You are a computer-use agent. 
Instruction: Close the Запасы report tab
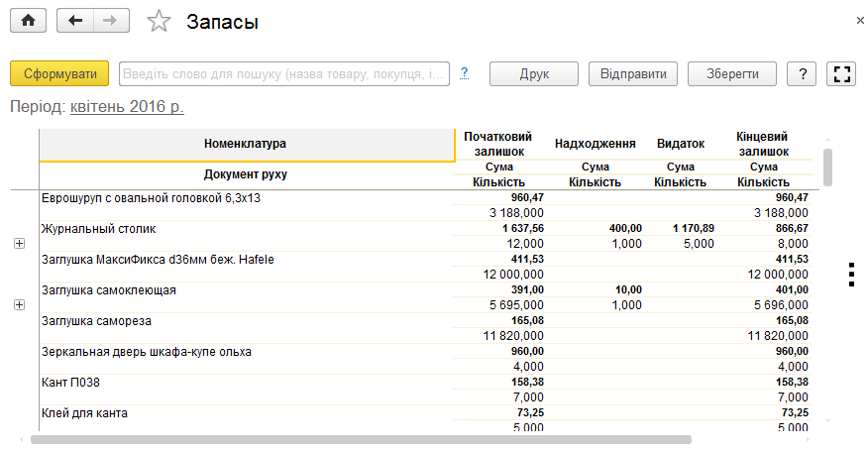pos(860,21)
